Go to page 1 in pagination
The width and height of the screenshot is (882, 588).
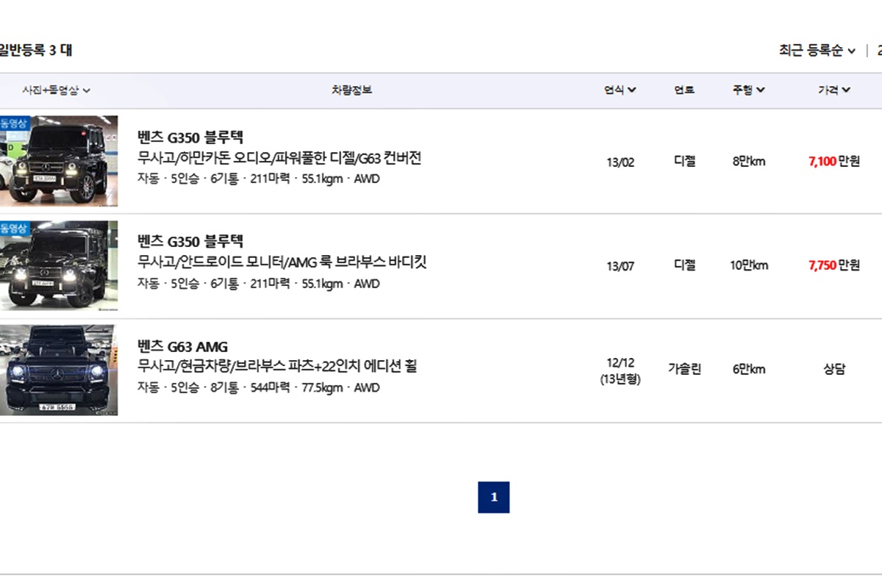[x=494, y=497]
